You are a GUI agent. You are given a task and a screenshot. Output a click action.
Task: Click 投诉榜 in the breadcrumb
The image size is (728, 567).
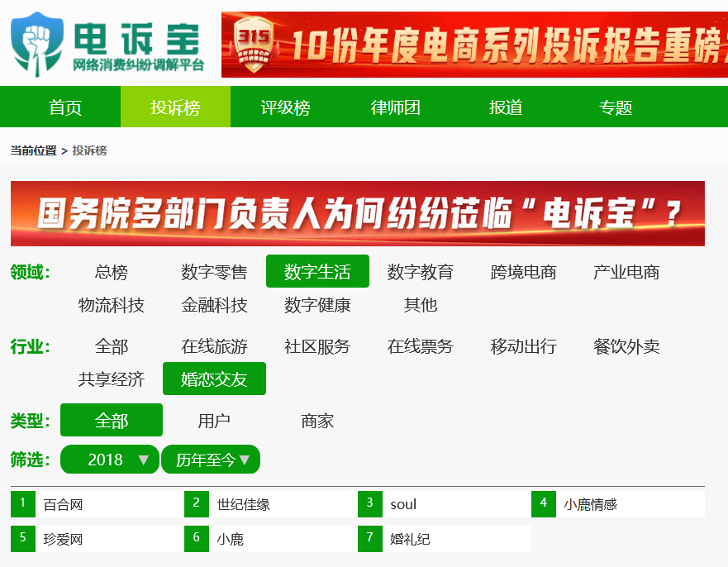(x=89, y=150)
